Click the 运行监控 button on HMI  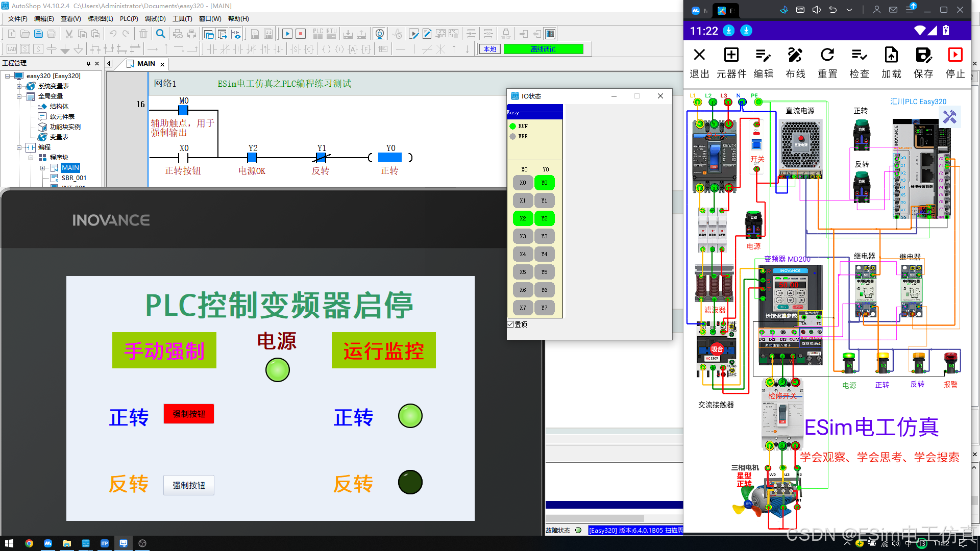coord(384,350)
